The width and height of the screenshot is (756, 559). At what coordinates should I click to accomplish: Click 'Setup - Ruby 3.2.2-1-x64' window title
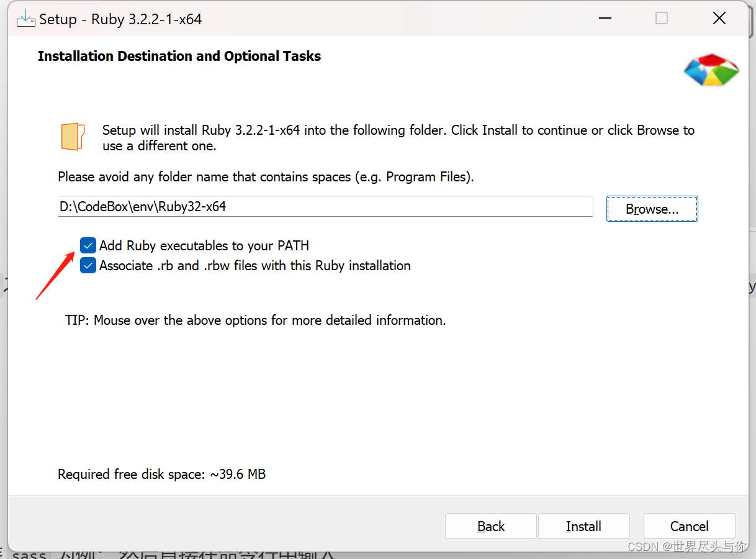pyautogui.click(x=120, y=19)
